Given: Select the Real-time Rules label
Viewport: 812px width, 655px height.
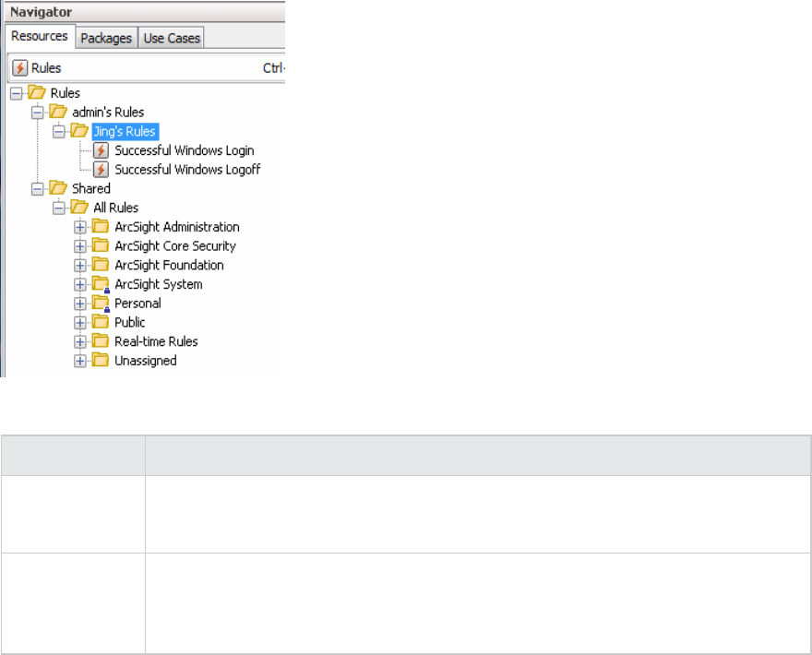Looking at the screenshot, I should tap(156, 342).
